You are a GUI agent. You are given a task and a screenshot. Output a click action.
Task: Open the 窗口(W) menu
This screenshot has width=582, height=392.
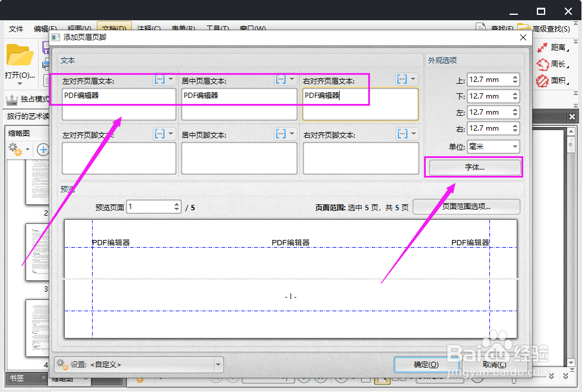coord(252,29)
